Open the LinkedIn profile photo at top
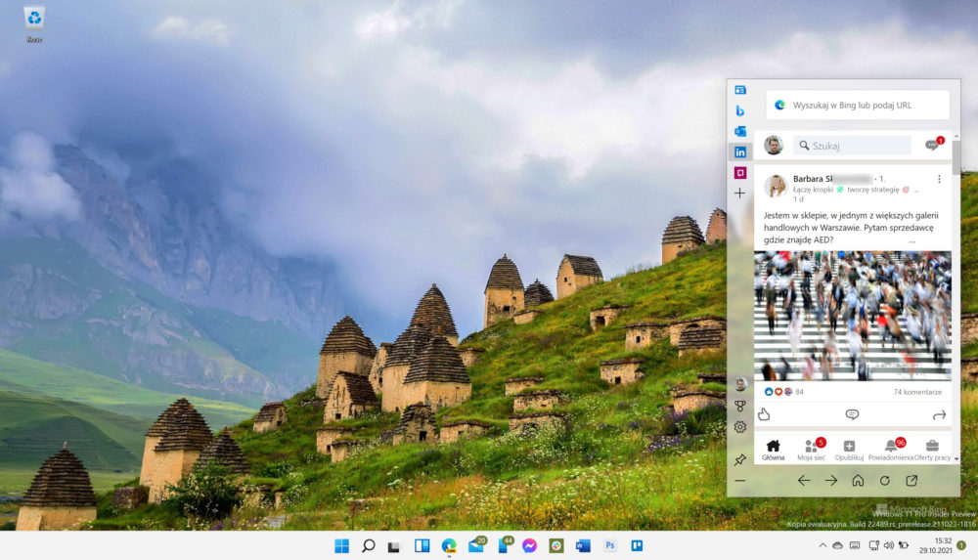This screenshot has width=978, height=560. (774, 146)
